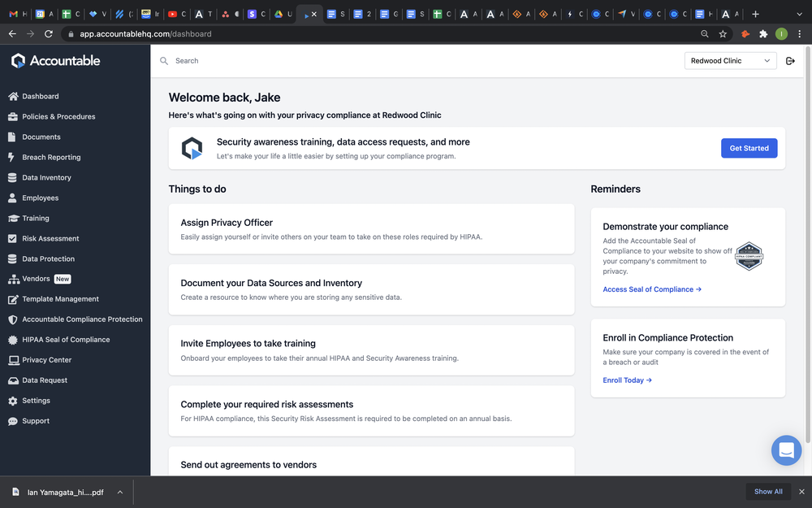Click the green profile avatar in browser
Screen dimensions: 812x508
pos(781,33)
